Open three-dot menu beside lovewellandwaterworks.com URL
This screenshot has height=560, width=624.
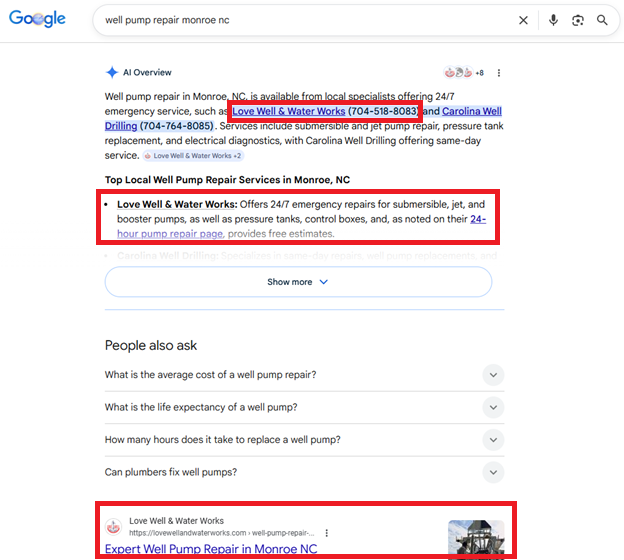tap(326, 533)
